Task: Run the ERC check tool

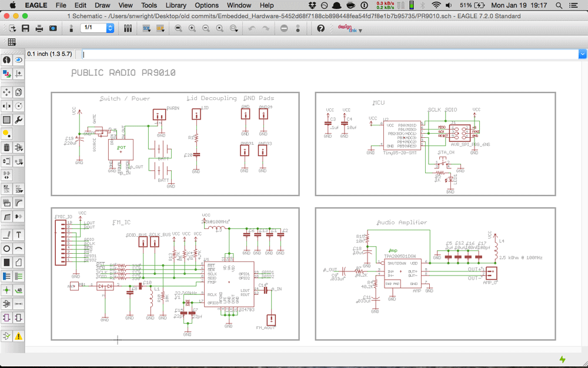Action: 6,336
